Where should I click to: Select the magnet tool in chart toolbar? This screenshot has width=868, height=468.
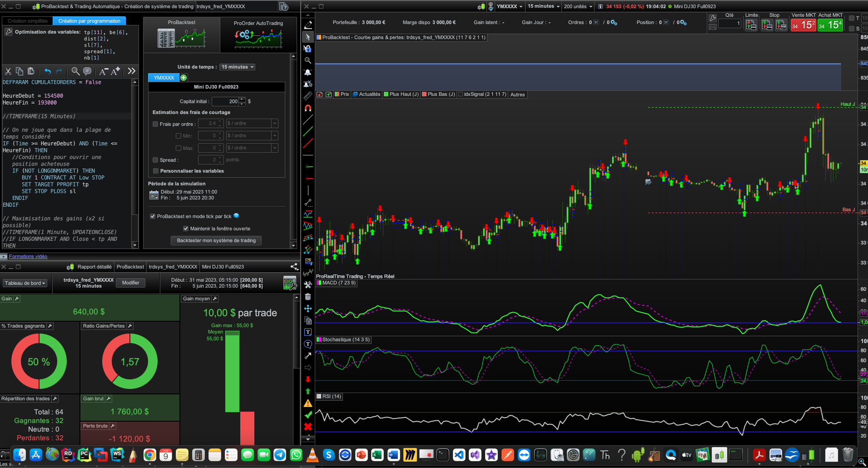[308, 108]
